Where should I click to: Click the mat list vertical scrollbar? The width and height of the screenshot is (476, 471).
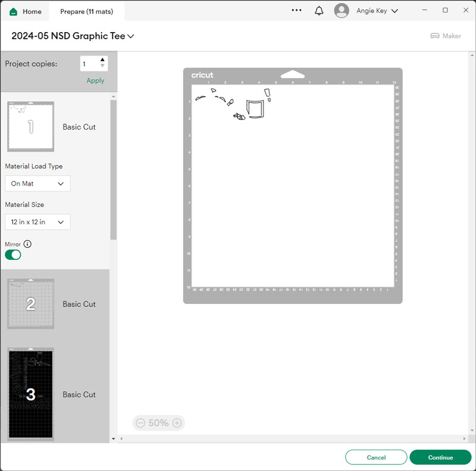click(x=113, y=170)
